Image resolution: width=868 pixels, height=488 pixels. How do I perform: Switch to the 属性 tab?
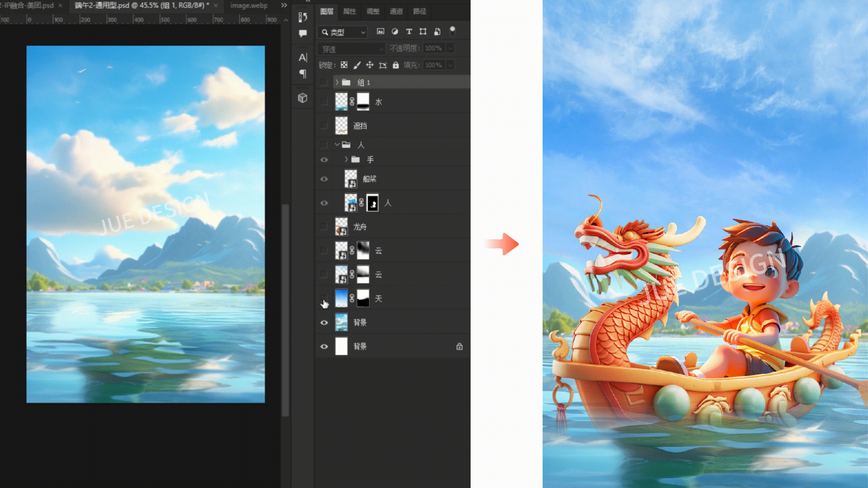point(350,11)
